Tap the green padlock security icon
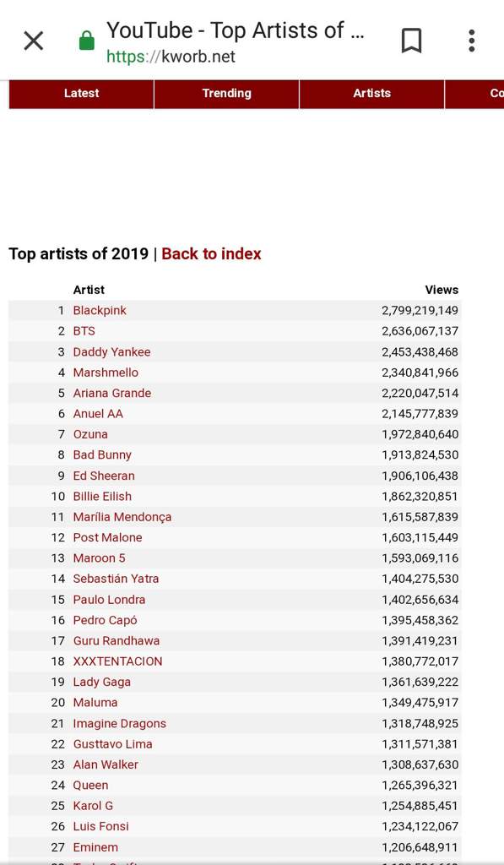The width and height of the screenshot is (504, 865). click(87, 41)
